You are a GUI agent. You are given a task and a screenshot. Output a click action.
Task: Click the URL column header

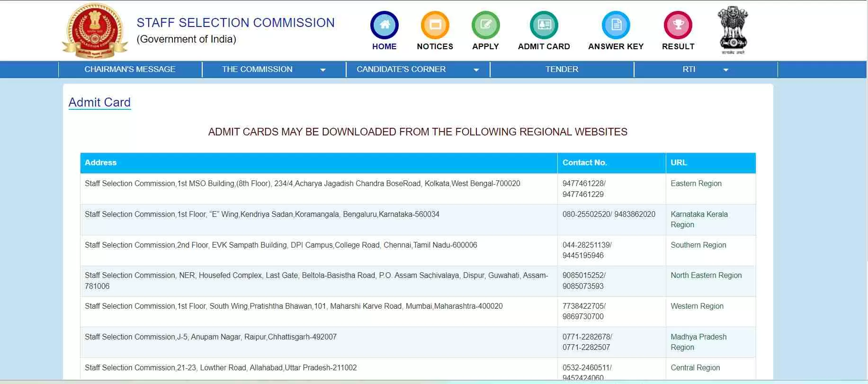tap(710, 163)
